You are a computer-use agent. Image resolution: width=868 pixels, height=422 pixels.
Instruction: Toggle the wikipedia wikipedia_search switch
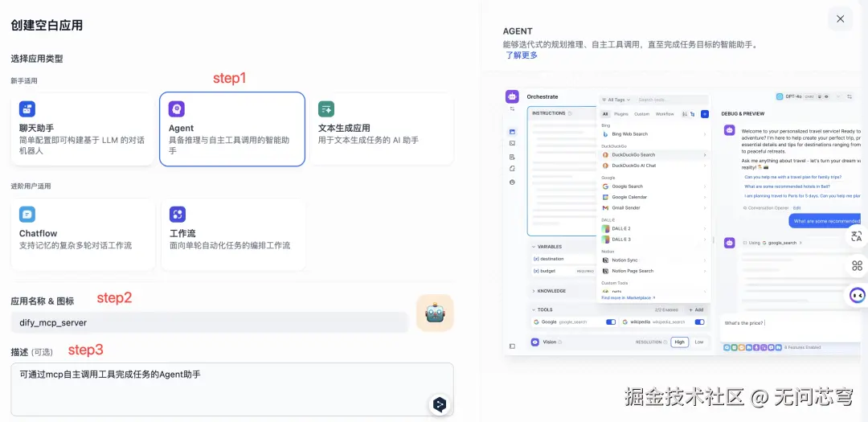point(700,322)
